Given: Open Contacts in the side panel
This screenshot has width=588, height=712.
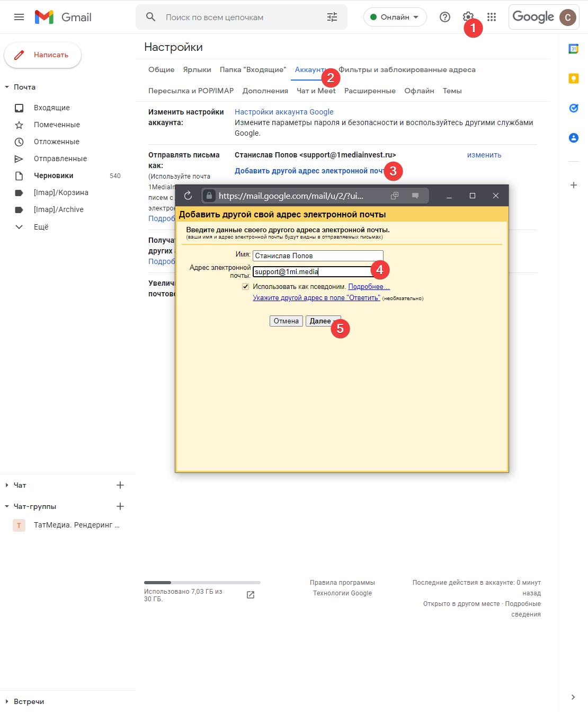Looking at the screenshot, I should click(573, 138).
